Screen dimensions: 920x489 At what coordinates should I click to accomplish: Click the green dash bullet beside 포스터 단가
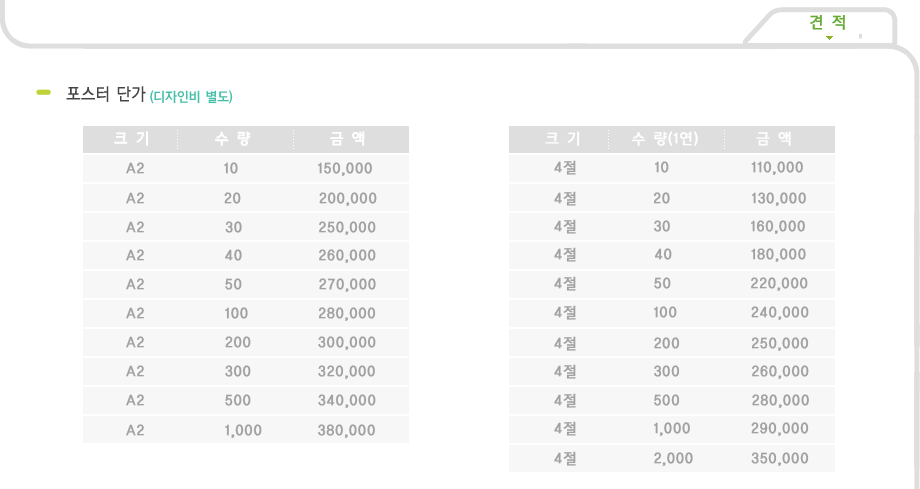43,92
